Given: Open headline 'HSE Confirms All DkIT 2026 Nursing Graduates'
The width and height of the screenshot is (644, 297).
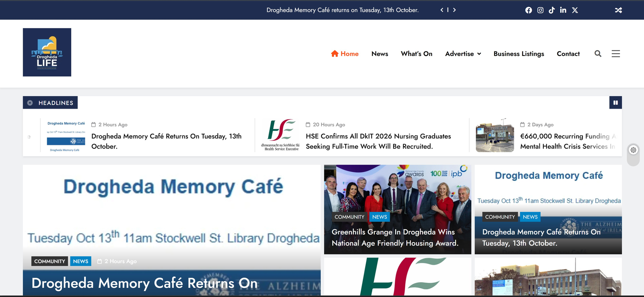Looking at the screenshot, I should 378,141.
